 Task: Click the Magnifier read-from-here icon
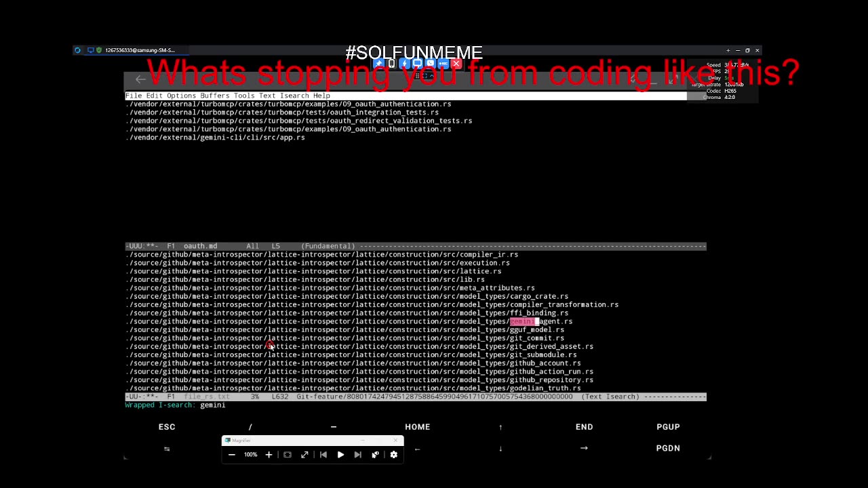[x=375, y=455]
